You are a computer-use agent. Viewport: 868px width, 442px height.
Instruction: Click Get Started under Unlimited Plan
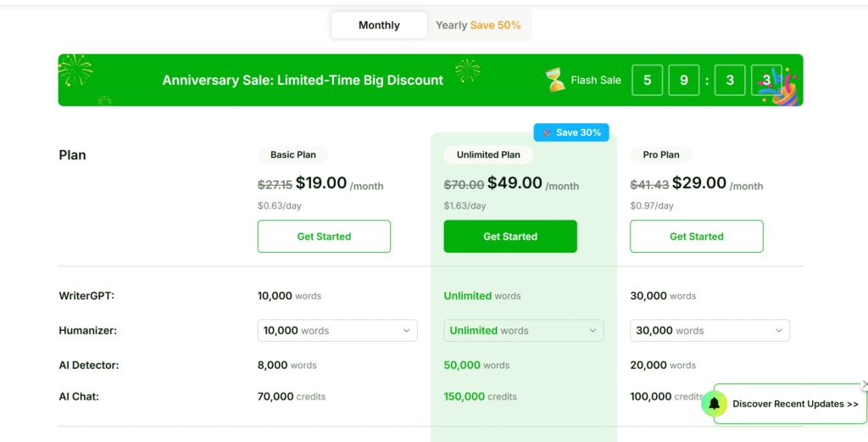510,237
